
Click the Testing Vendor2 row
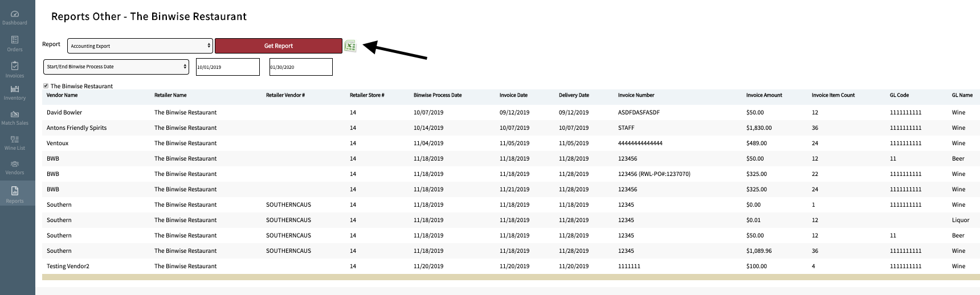click(68, 267)
